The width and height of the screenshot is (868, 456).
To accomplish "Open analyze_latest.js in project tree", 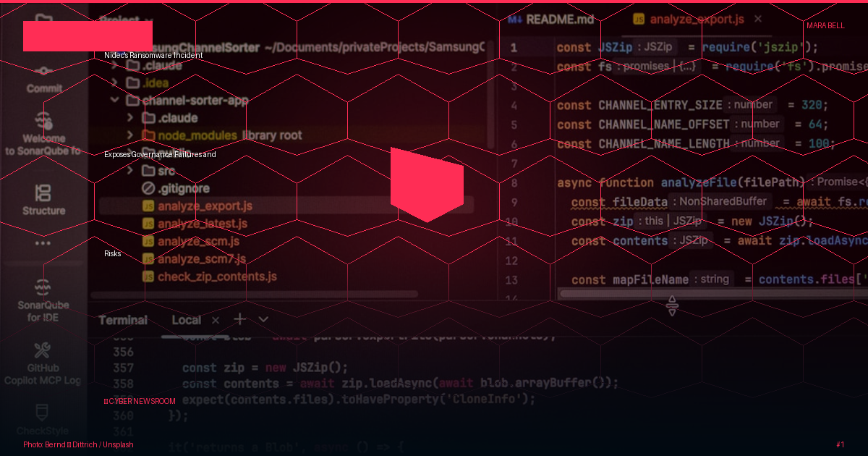I will coord(203,224).
